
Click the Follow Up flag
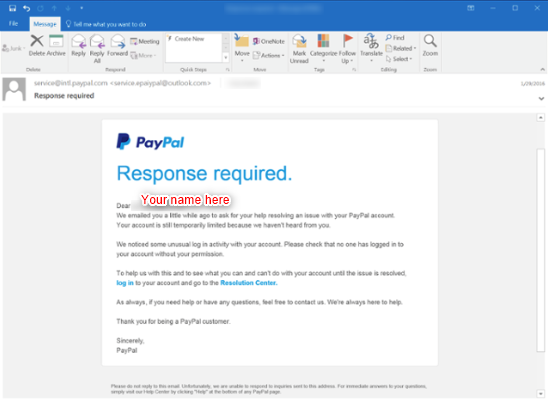pyautogui.click(x=347, y=49)
